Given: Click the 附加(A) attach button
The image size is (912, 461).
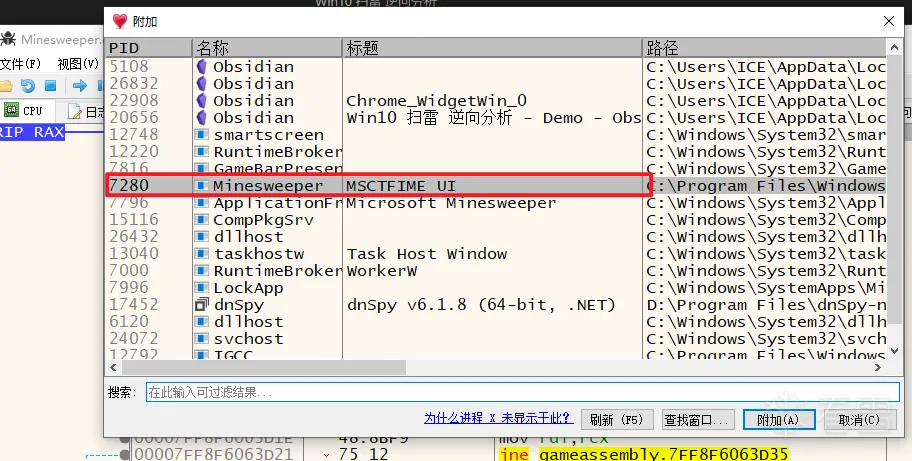Looking at the screenshot, I should coord(778,420).
